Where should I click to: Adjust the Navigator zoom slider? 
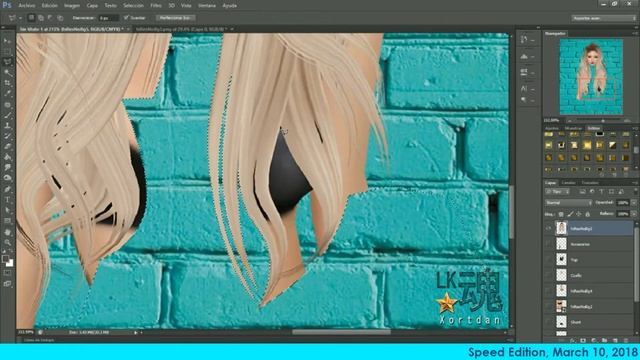tap(603, 121)
